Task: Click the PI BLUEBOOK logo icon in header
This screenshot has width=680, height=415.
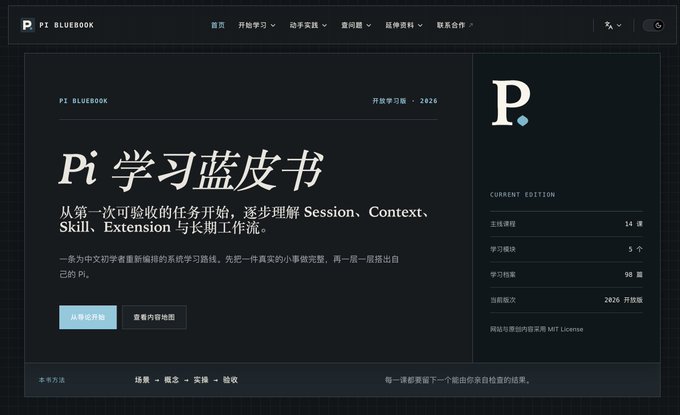Action: 27,25
